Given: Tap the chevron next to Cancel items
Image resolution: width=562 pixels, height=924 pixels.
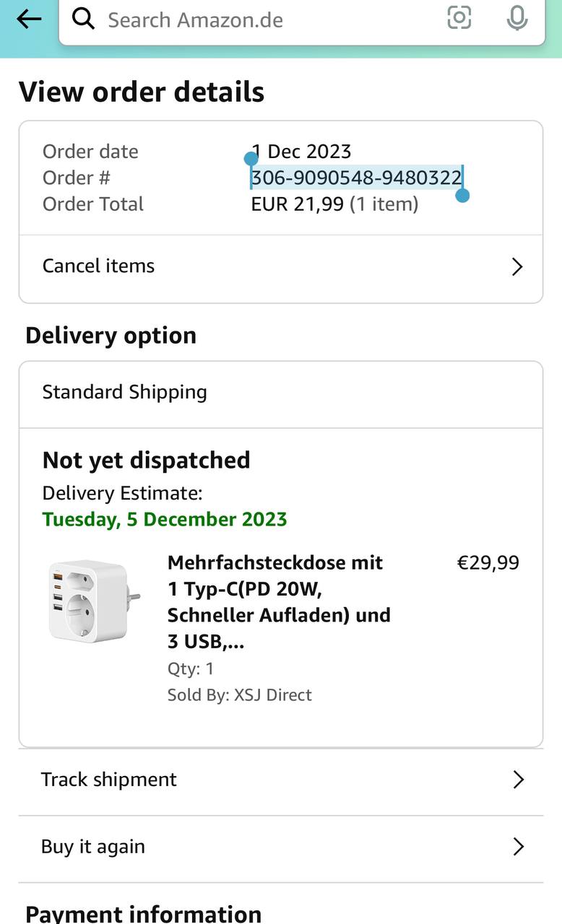Looking at the screenshot, I should click(517, 267).
